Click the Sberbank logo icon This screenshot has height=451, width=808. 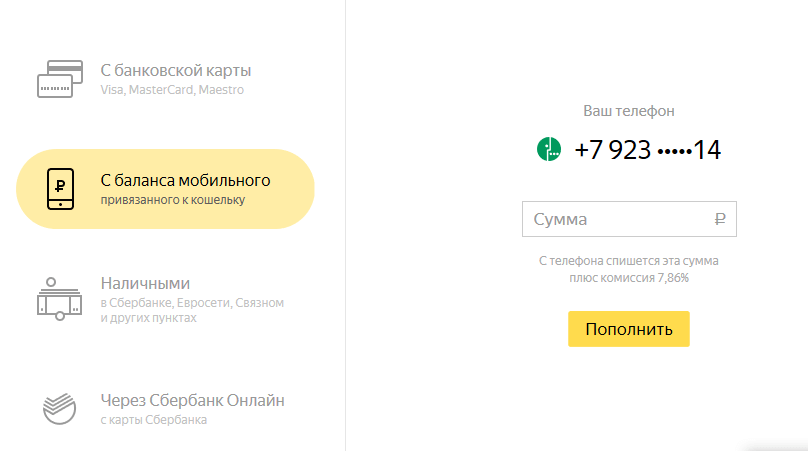(59, 408)
